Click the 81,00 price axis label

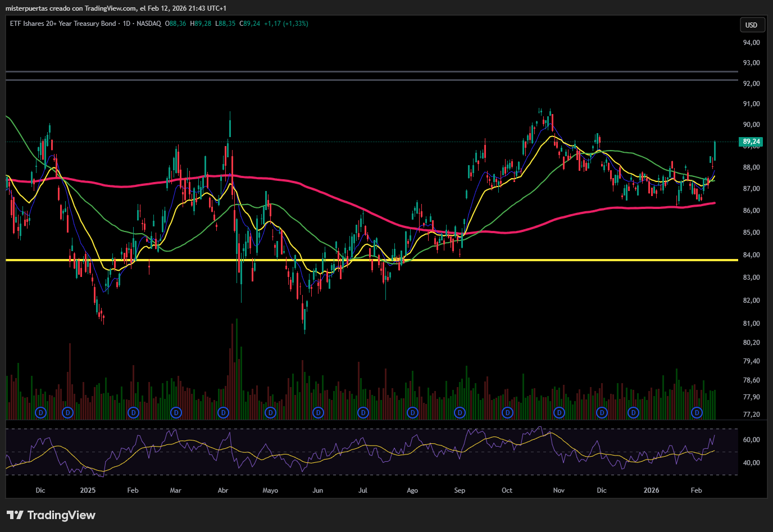751,323
